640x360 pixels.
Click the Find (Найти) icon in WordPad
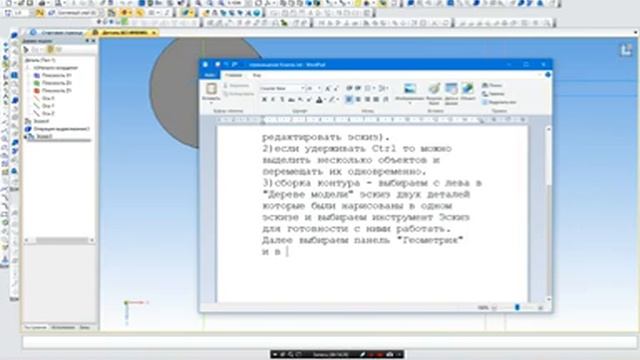(485, 85)
